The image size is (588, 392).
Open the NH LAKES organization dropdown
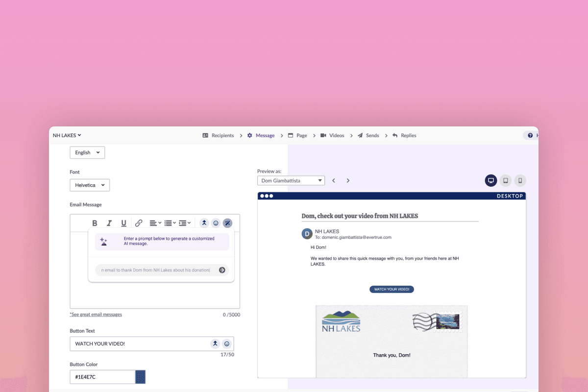pyautogui.click(x=67, y=135)
